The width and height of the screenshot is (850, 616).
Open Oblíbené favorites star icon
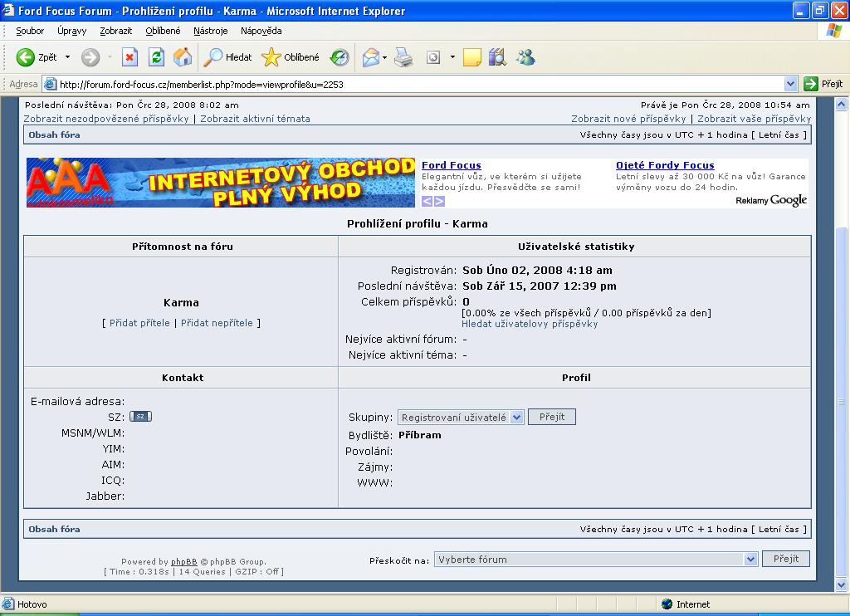[271, 57]
